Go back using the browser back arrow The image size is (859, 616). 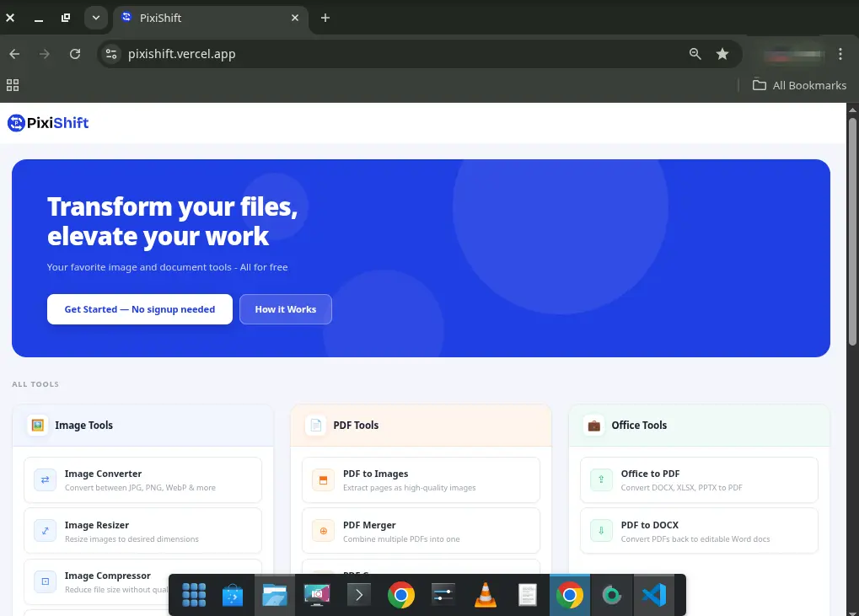point(15,54)
